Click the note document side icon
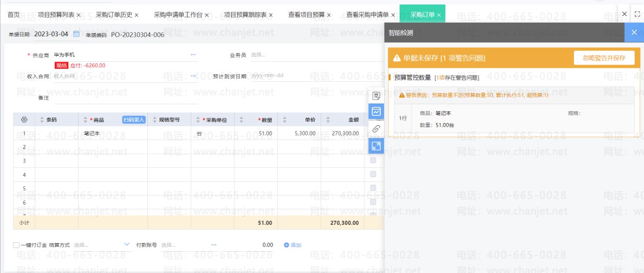This screenshot has height=273, width=644. (376, 96)
